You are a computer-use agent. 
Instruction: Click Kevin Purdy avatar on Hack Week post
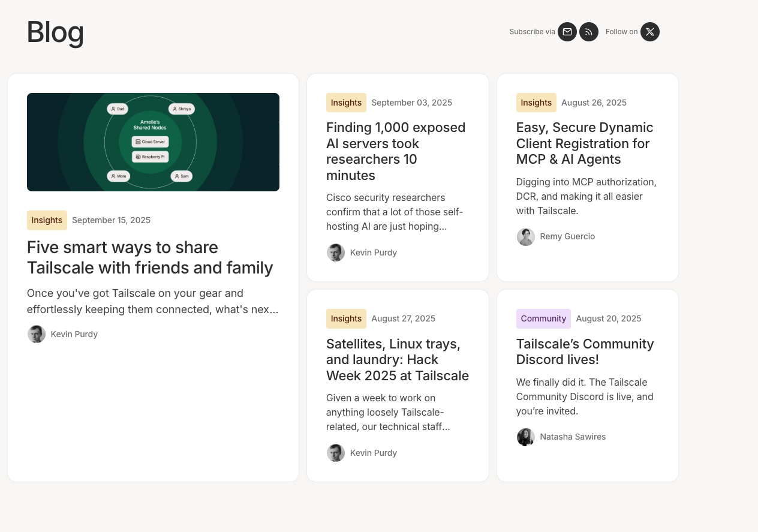click(336, 453)
